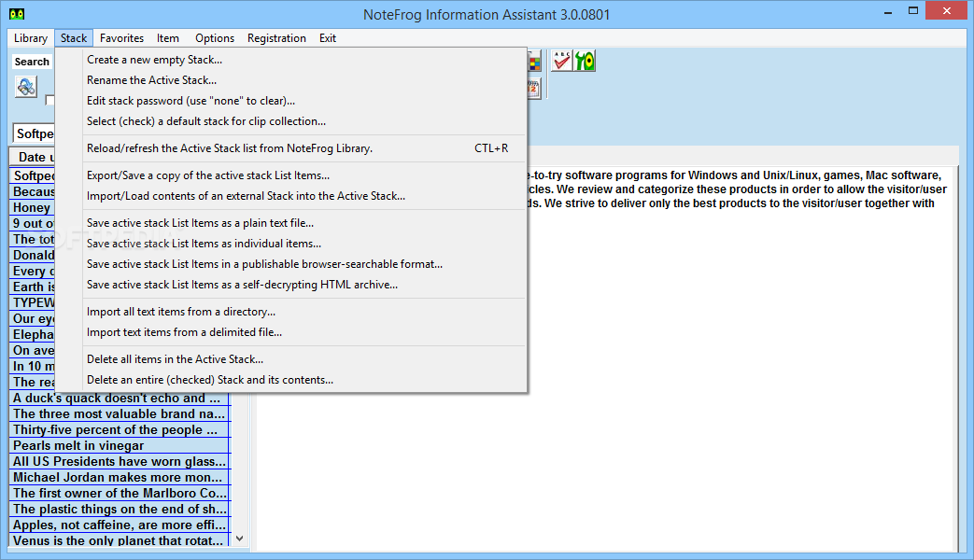974x560 pixels.
Task: Select the 'Donald' list item
Action: click(x=33, y=255)
